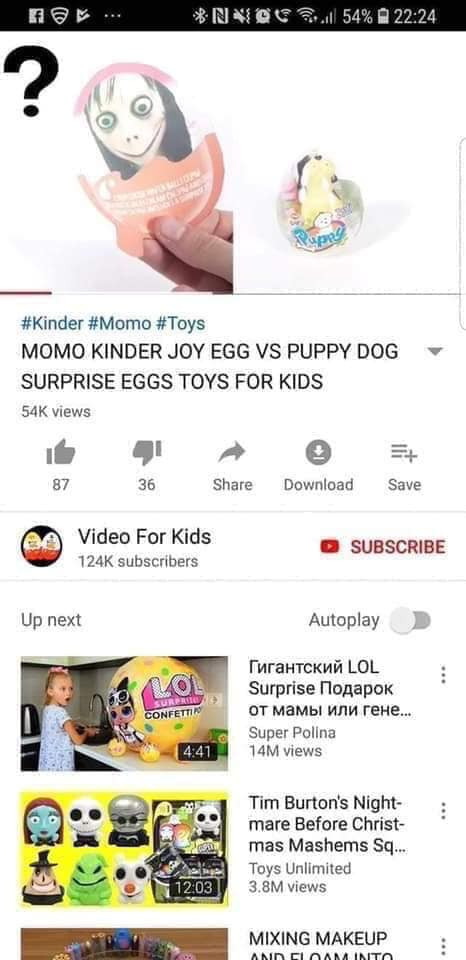The width and height of the screenshot is (466, 960).
Task: Tap the thumbs down dislike icon
Action: click(x=147, y=453)
